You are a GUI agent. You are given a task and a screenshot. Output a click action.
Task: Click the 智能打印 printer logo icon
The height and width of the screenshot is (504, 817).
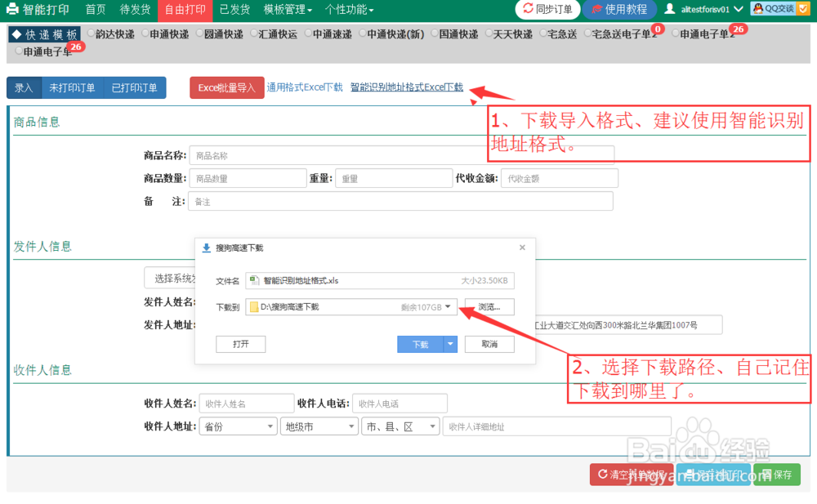click(12, 9)
